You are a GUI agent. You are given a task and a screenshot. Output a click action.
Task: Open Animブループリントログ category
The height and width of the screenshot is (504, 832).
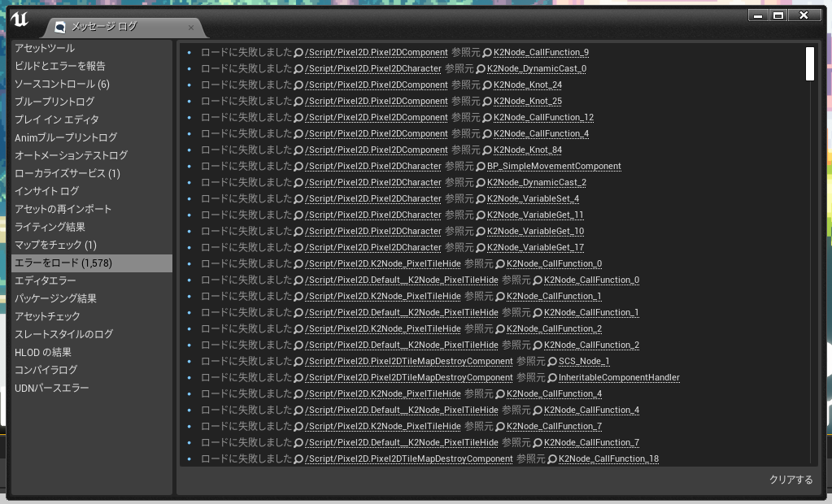(x=92, y=137)
